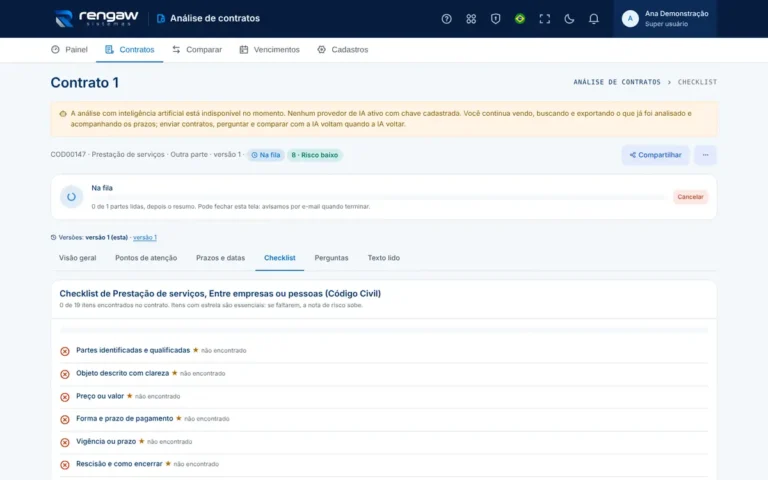Click the Versões history clock icon
The width and height of the screenshot is (768, 480).
click(x=53, y=238)
